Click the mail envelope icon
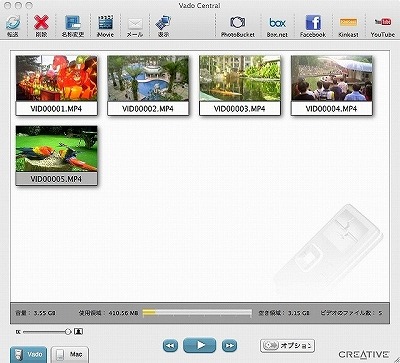400x363 pixels. click(x=135, y=23)
